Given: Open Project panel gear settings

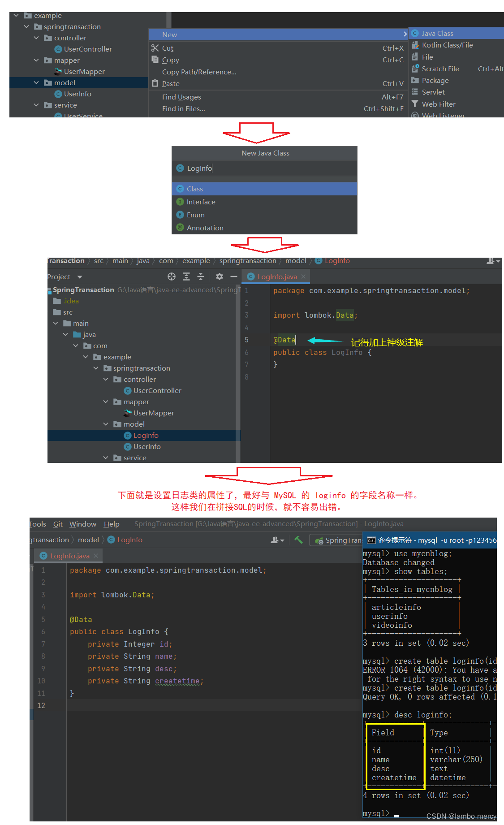Looking at the screenshot, I should (220, 276).
